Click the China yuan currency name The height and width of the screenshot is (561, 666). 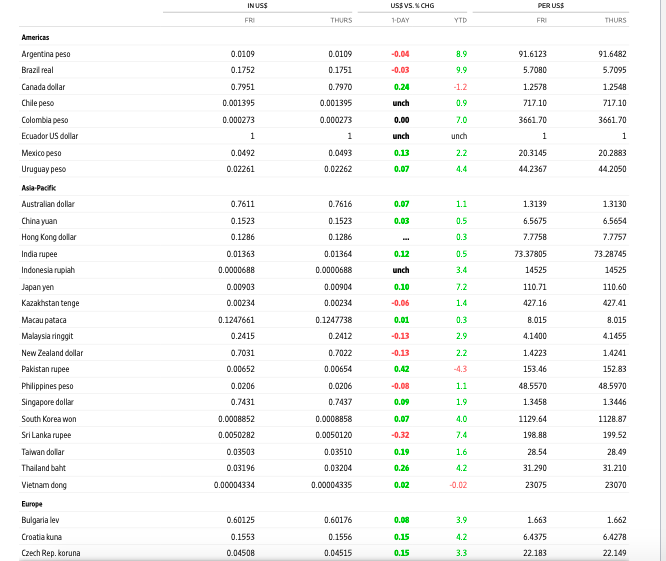(x=39, y=221)
